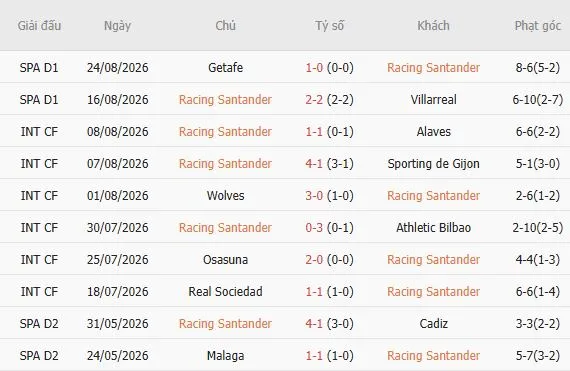This screenshot has width=570, height=371.
Task: Open the 4-1 score versus Sporting de Gijon
Action: pos(314,164)
